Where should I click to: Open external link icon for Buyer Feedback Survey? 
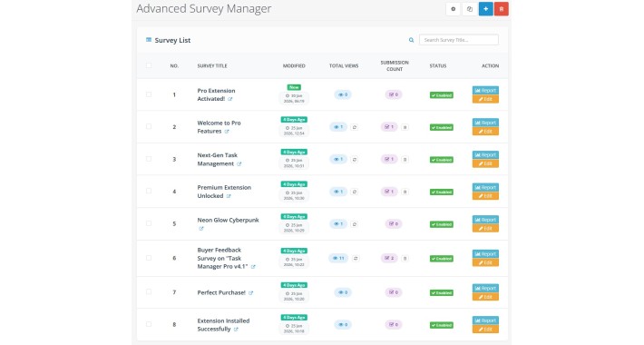click(253, 267)
